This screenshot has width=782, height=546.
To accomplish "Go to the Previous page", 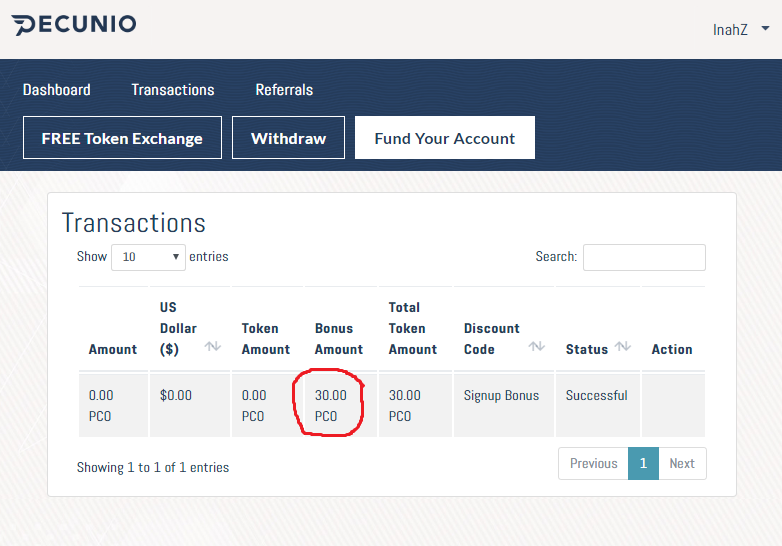I will point(593,464).
